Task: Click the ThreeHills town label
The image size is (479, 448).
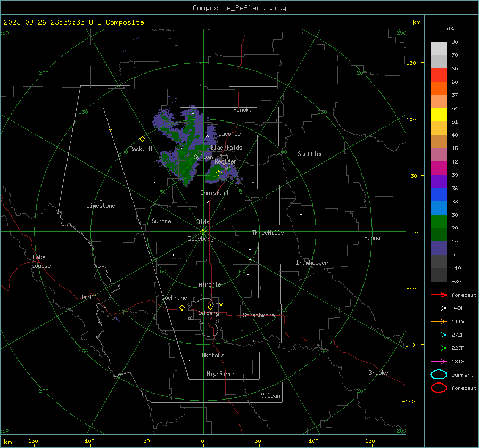Action: click(x=268, y=233)
